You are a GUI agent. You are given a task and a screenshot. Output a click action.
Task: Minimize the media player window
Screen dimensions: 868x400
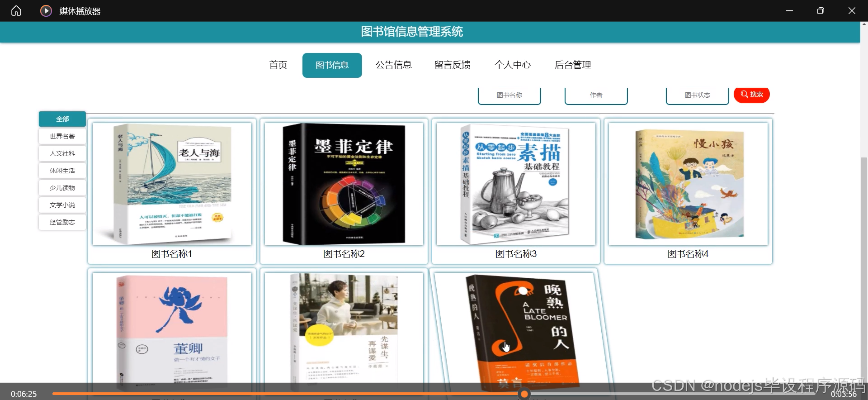pyautogui.click(x=789, y=10)
